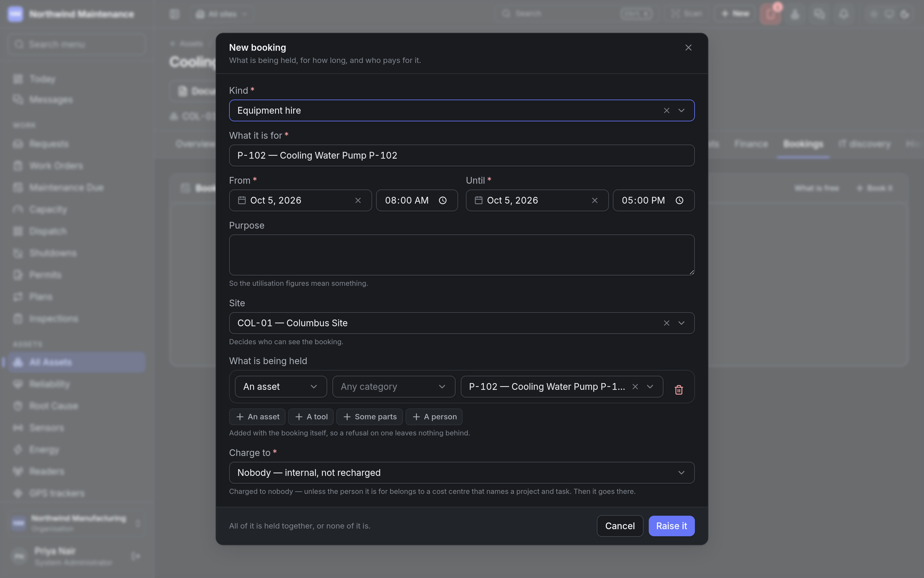Image resolution: width=924 pixels, height=578 pixels.
Task: Delete the held asset row with trash icon
Action: pos(679,390)
